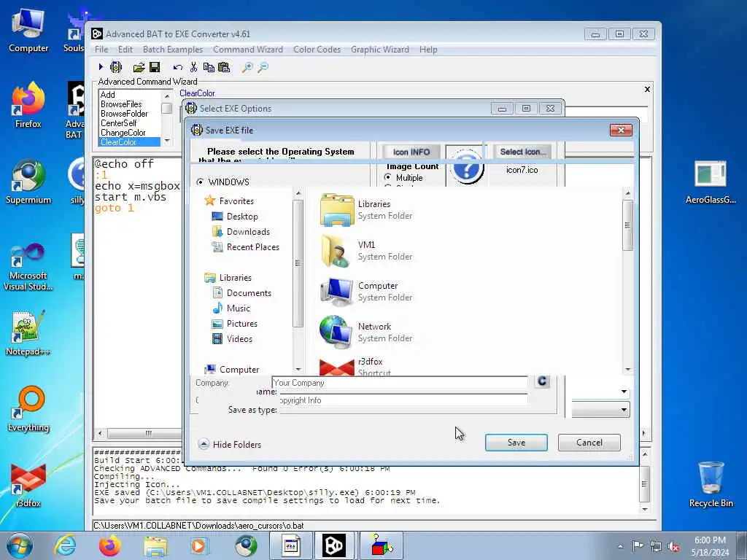Click the Zoom out magnifier icon

pos(263,67)
